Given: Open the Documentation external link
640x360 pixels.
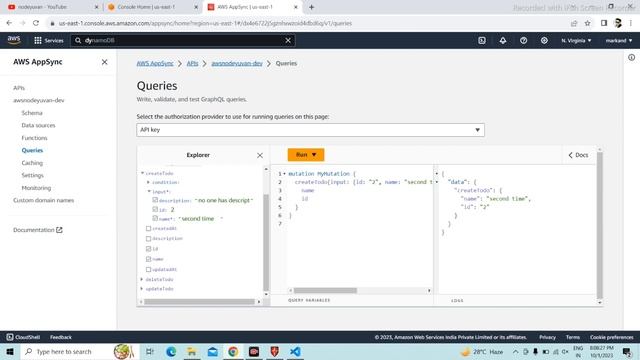Looking at the screenshot, I should pyautogui.click(x=38, y=230).
